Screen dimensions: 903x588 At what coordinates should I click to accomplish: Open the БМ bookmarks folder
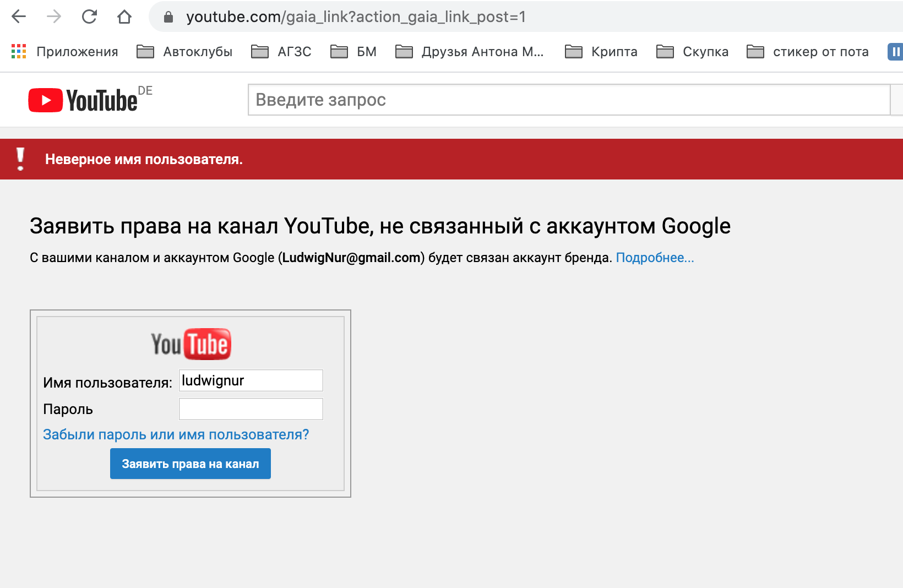[x=353, y=52]
